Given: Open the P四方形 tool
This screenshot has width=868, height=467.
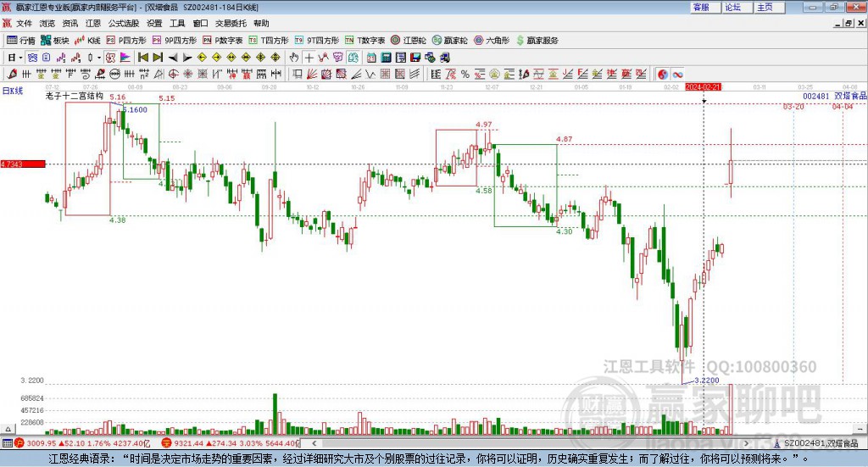Looking at the screenshot, I should (126, 41).
